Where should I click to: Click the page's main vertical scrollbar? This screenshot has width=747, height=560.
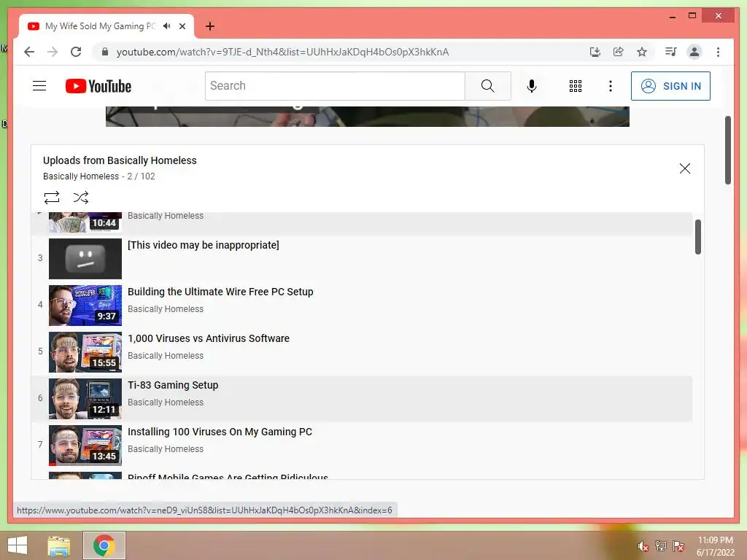pos(728,150)
